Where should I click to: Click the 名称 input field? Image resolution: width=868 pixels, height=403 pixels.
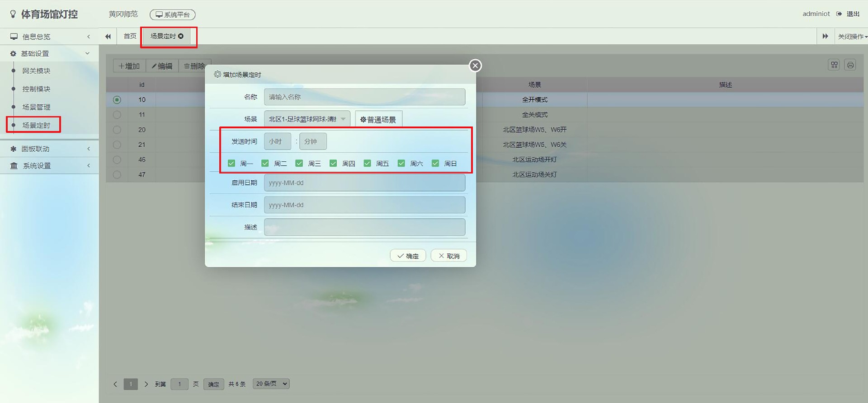364,97
